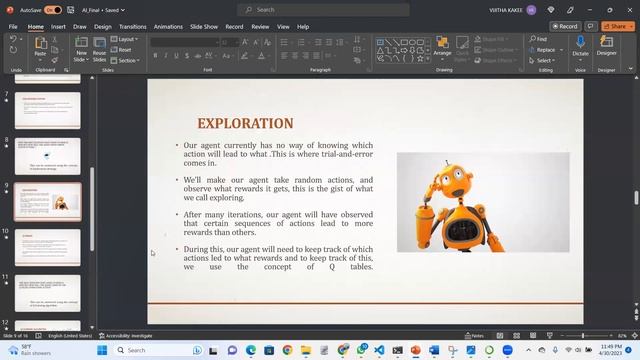Click the Record button at top right
640x360 pixels.
coord(565,26)
